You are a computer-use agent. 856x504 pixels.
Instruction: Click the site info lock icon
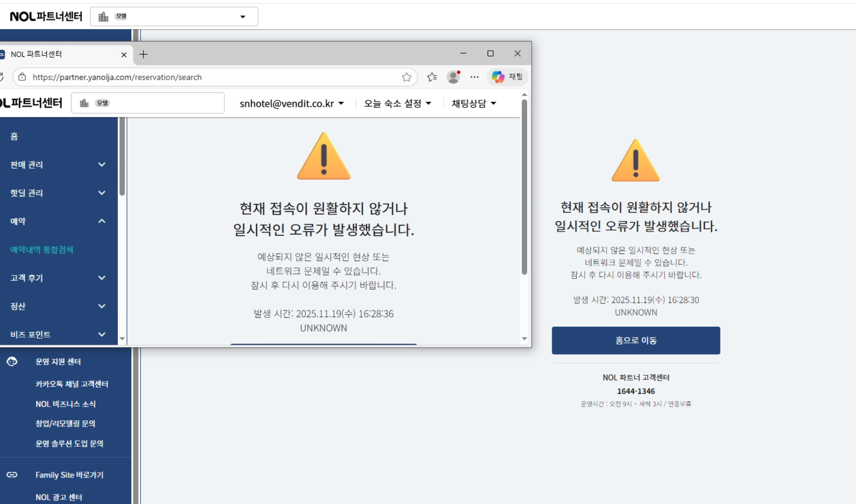click(x=22, y=77)
